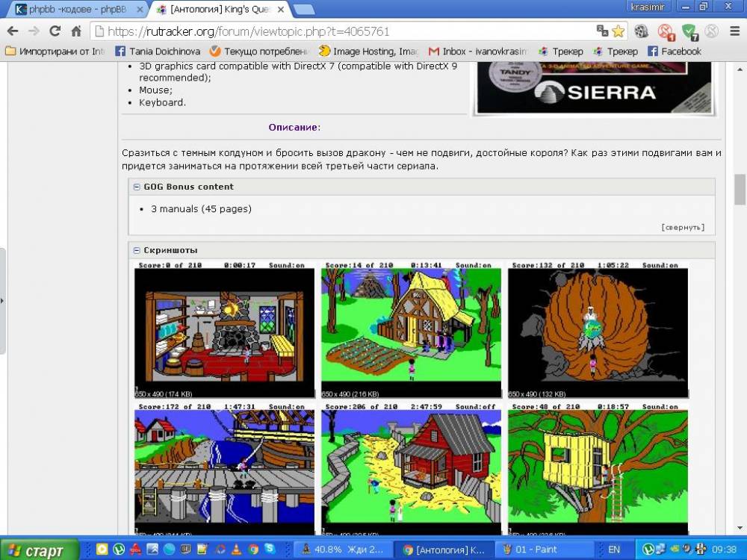Viewport: 747px width, 560px height.
Task: Open the Inbox Gmail bookmark
Action: [478, 51]
